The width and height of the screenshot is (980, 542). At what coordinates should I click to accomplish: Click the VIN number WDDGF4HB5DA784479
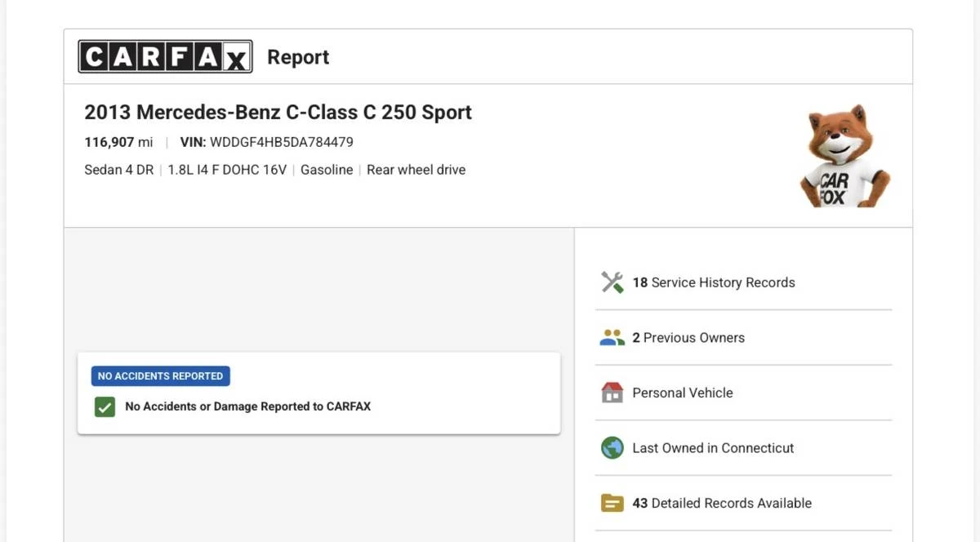coord(282,142)
